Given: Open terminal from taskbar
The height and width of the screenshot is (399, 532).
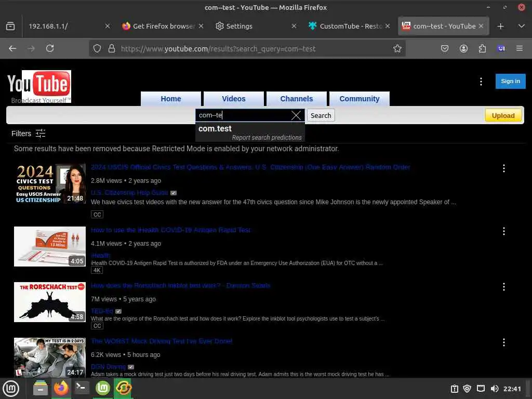Looking at the screenshot, I should 82,388.
